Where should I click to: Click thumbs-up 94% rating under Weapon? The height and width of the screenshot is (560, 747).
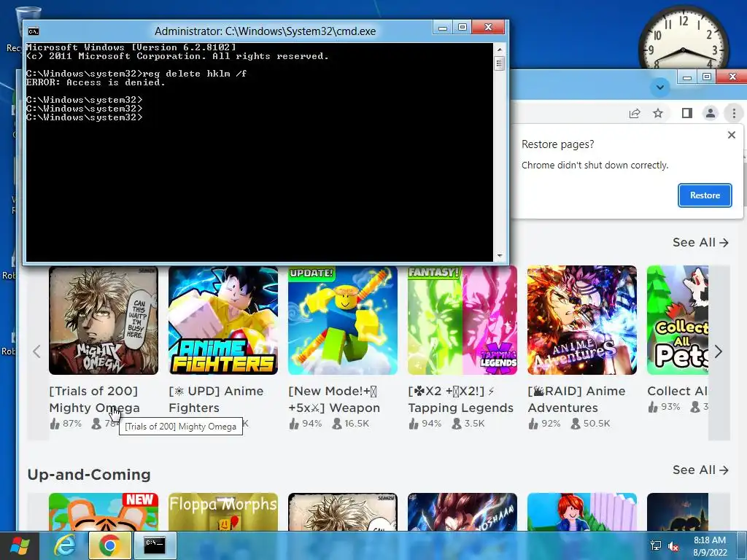[x=305, y=424]
